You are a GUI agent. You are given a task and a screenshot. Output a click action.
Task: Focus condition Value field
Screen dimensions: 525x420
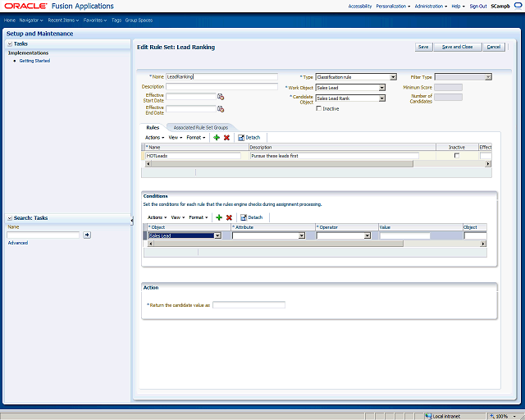[404, 235]
